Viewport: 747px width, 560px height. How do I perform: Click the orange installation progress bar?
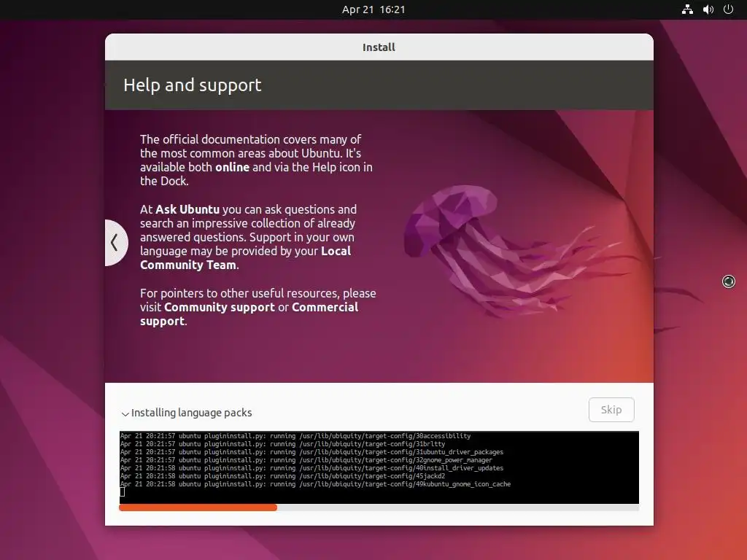click(x=198, y=507)
